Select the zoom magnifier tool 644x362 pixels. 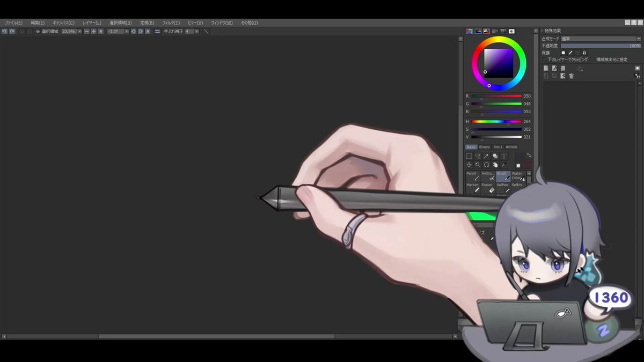click(x=478, y=165)
